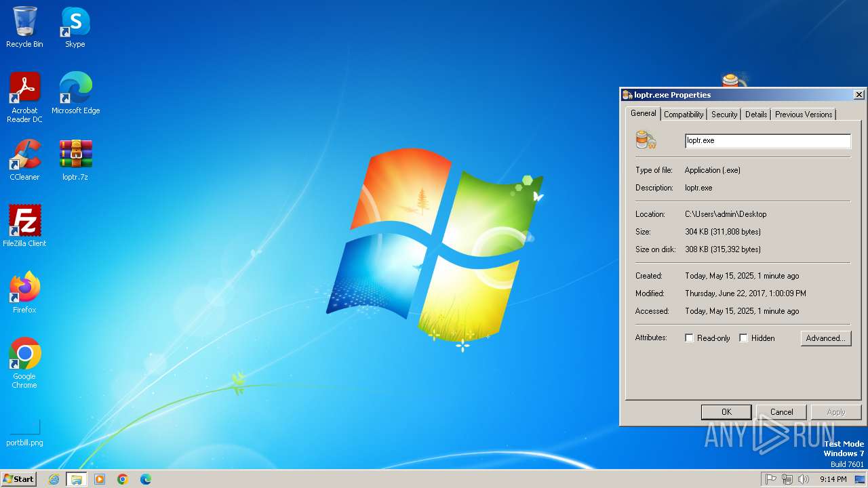868x488 pixels.
Task: Open the volume speaker icon in the tray
Action: click(x=804, y=479)
